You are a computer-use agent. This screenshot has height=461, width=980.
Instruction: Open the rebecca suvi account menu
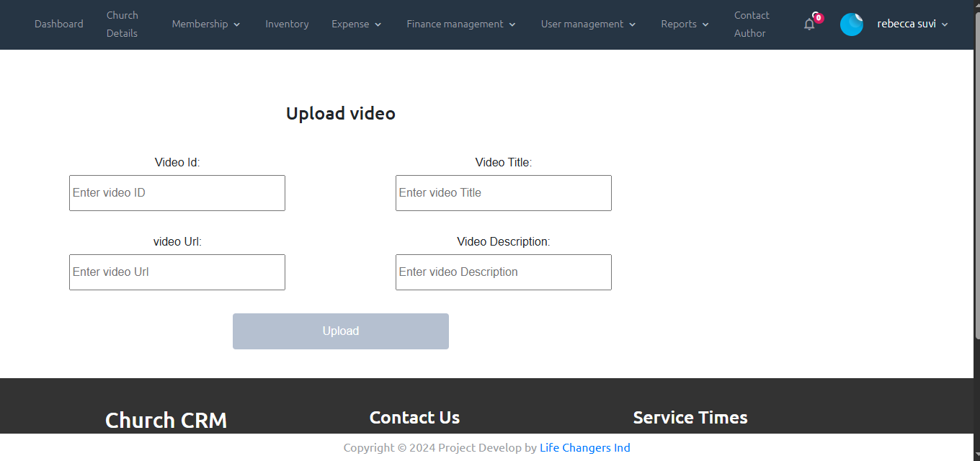tap(912, 24)
